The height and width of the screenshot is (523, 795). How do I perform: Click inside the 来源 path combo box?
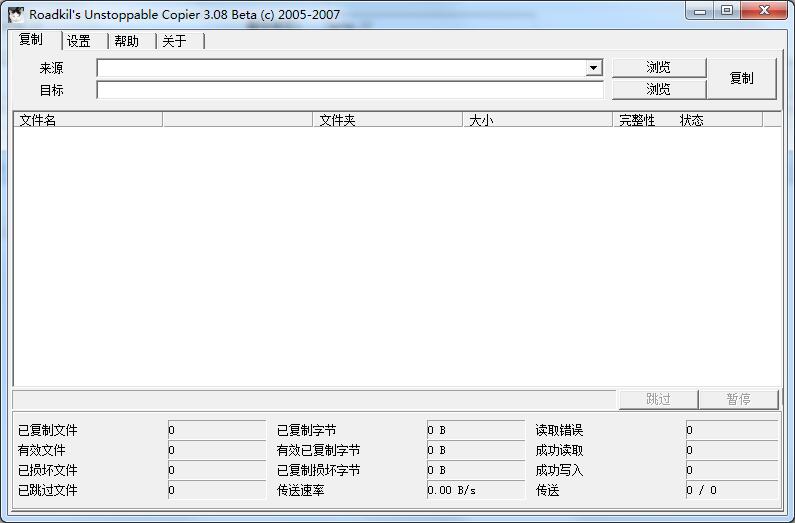[x=340, y=68]
